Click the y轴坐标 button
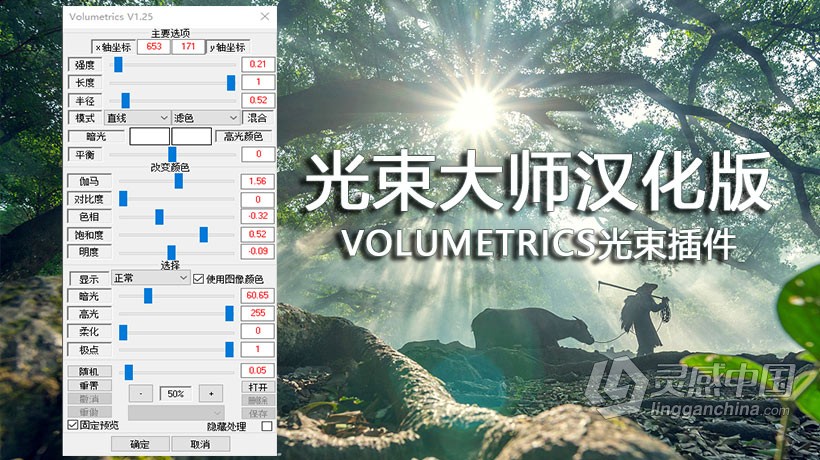 point(227,47)
